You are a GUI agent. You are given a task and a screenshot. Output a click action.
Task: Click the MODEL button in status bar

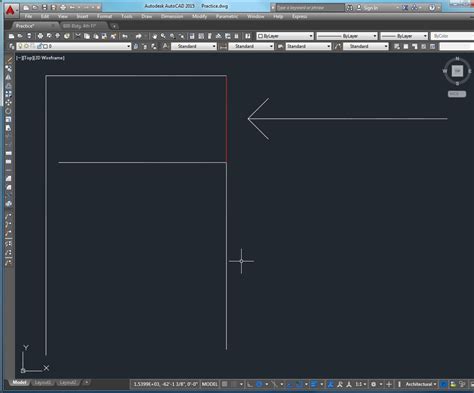[x=210, y=384]
